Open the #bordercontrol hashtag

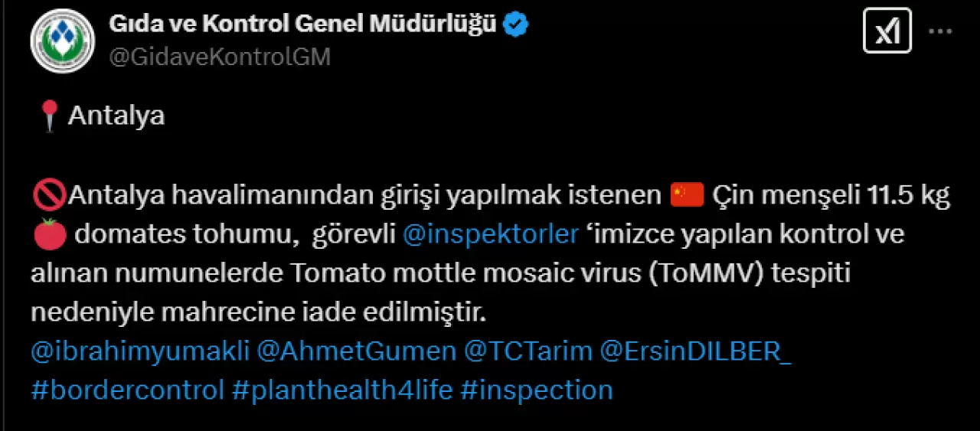pos(127,390)
